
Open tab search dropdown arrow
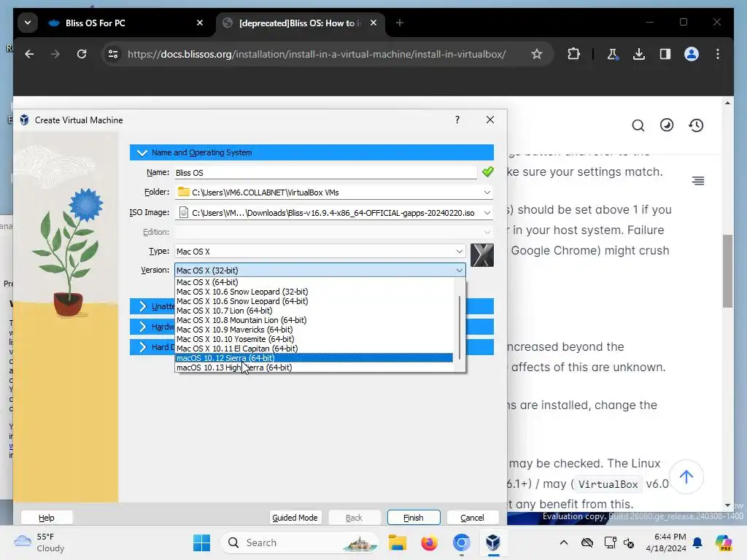pos(28,23)
